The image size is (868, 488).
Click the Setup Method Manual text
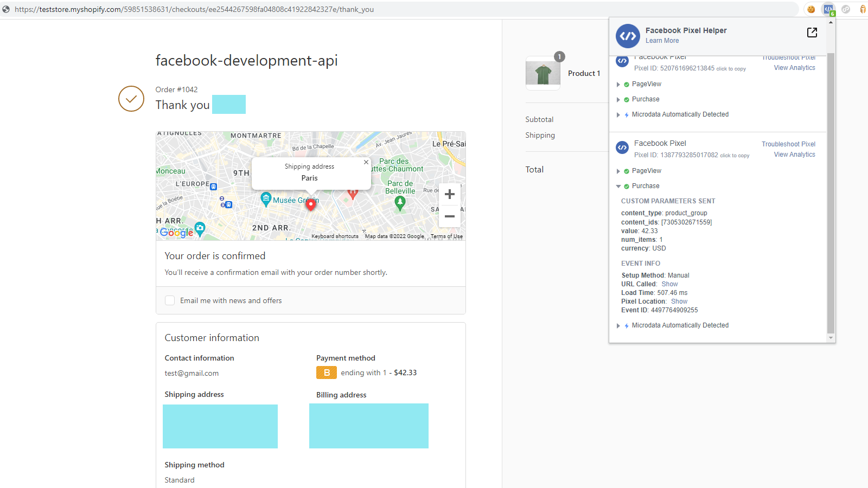[x=655, y=275]
